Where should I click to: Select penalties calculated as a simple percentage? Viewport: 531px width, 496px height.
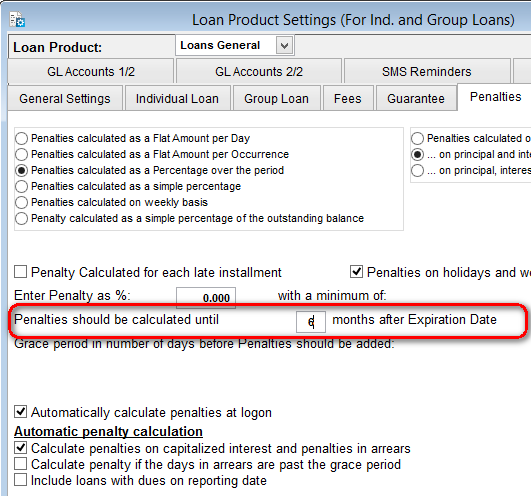[x=21, y=186]
